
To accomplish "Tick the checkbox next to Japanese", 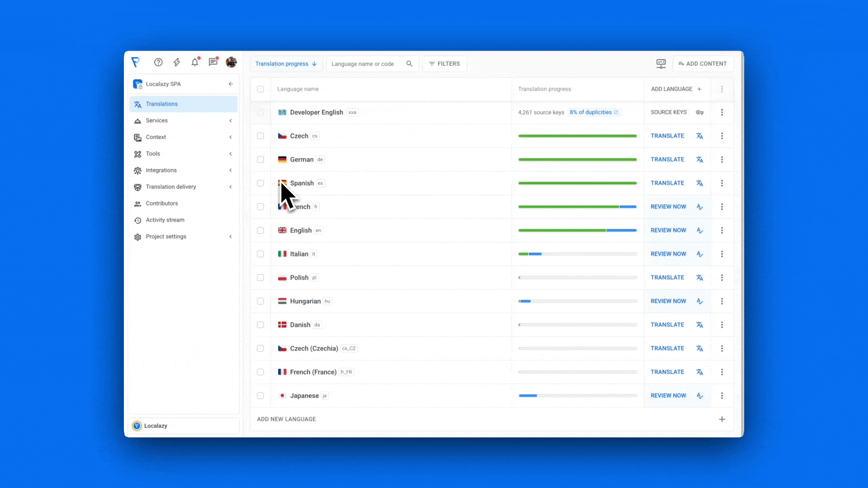I will pos(260,396).
